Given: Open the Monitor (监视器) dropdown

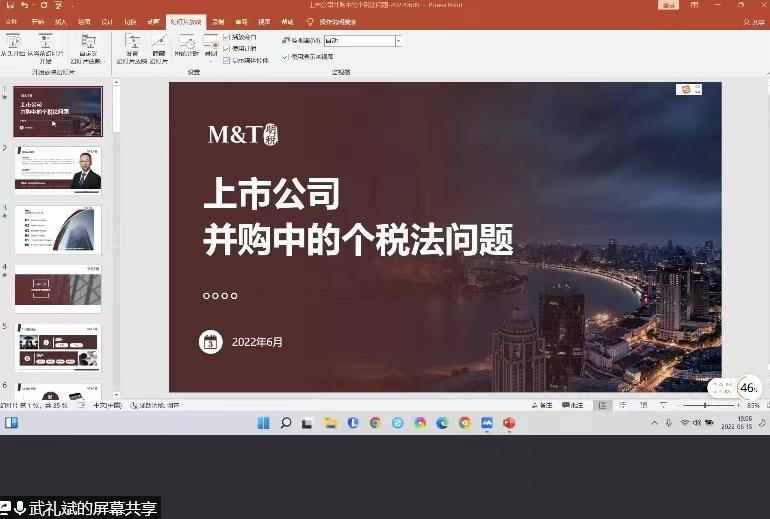Looking at the screenshot, I should click(x=399, y=41).
